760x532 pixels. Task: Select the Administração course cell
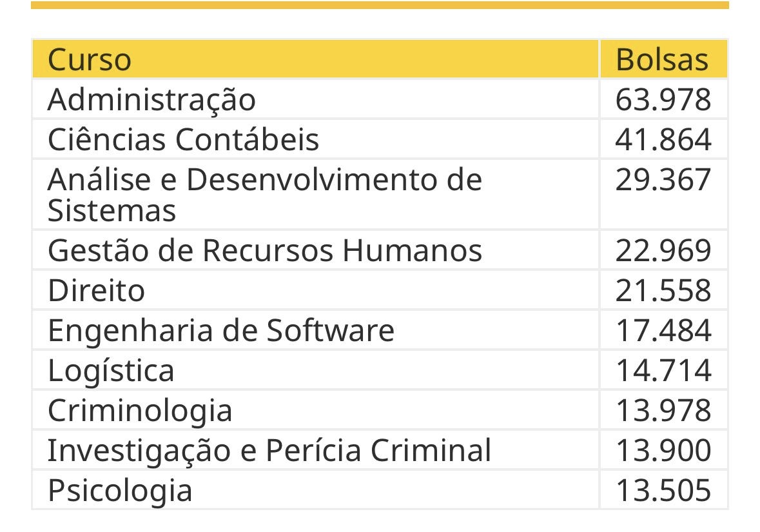tap(151, 100)
